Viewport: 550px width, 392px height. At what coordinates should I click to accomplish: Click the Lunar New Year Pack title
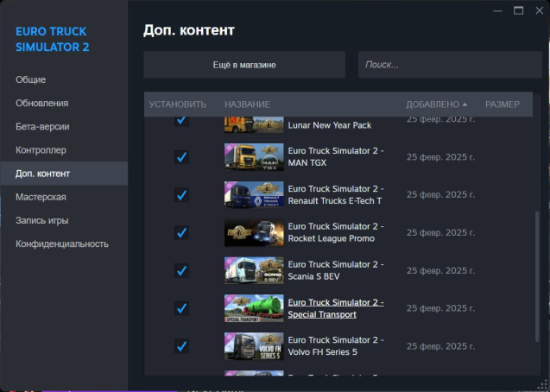pos(329,125)
